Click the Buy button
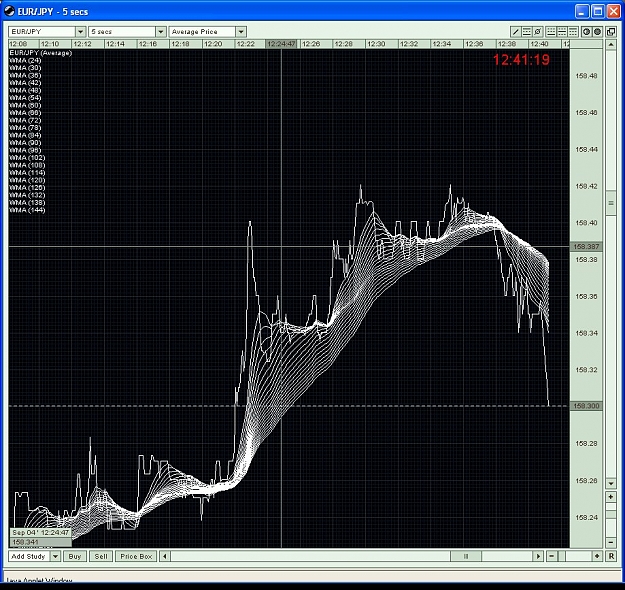The image size is (625, 590). [75, 556]
